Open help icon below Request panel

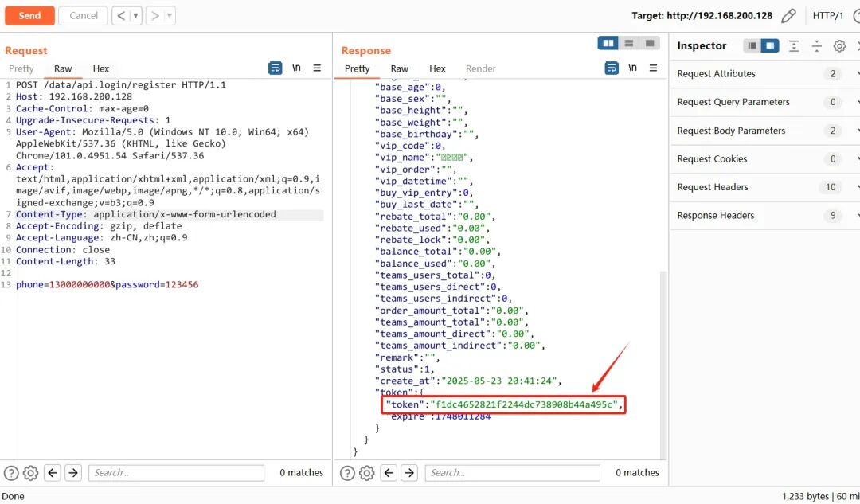pos(11,473)
